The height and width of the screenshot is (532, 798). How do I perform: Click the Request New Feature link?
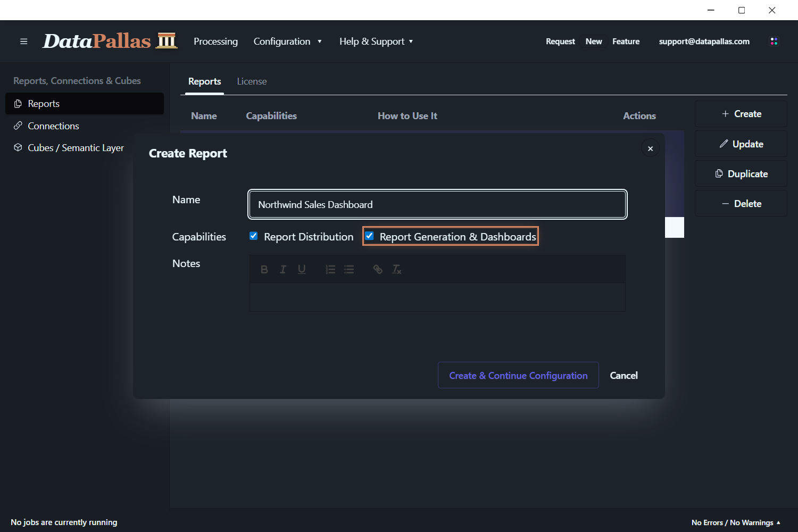593,41
